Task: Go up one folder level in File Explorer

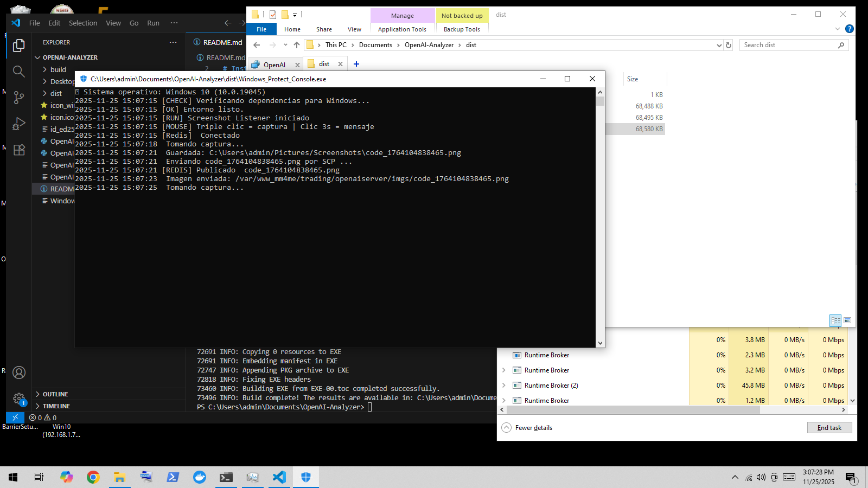Action: 296,45
